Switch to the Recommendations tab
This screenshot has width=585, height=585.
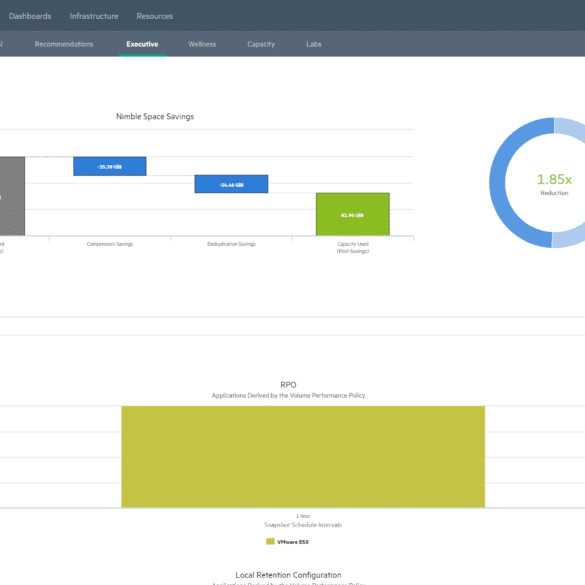[x=64, y=44]
